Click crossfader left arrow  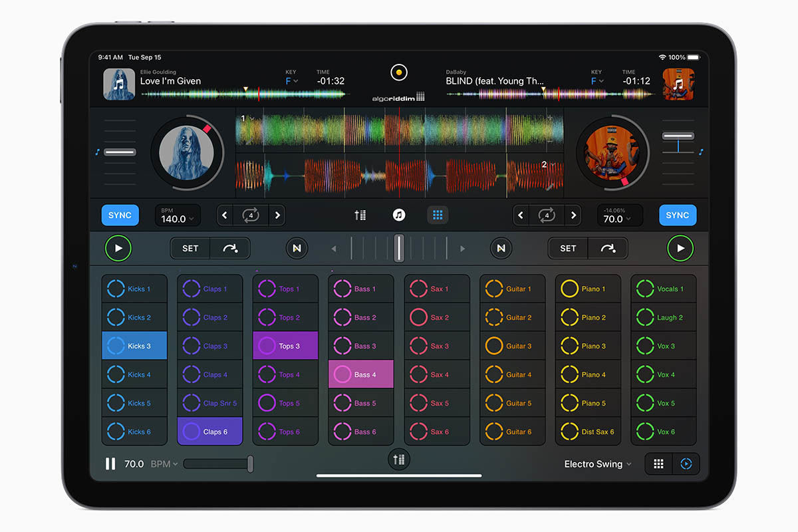334,249
